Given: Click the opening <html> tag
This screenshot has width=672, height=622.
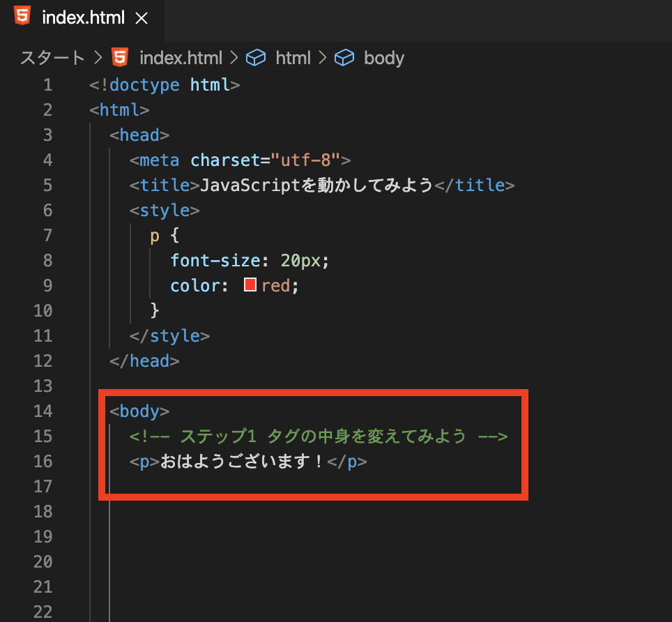Looking at the screenshot, I should click(119, 110).
